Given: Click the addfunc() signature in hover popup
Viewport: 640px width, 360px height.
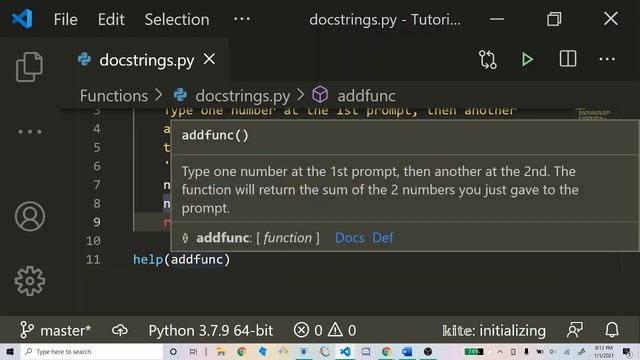Looking at the screenshot, I should tap(215, 135).
